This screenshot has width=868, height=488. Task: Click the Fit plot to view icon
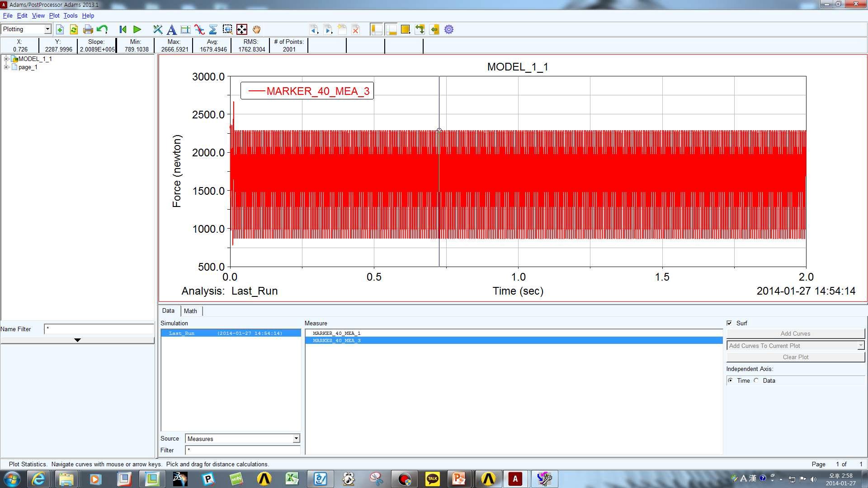(x=242, y=30)
